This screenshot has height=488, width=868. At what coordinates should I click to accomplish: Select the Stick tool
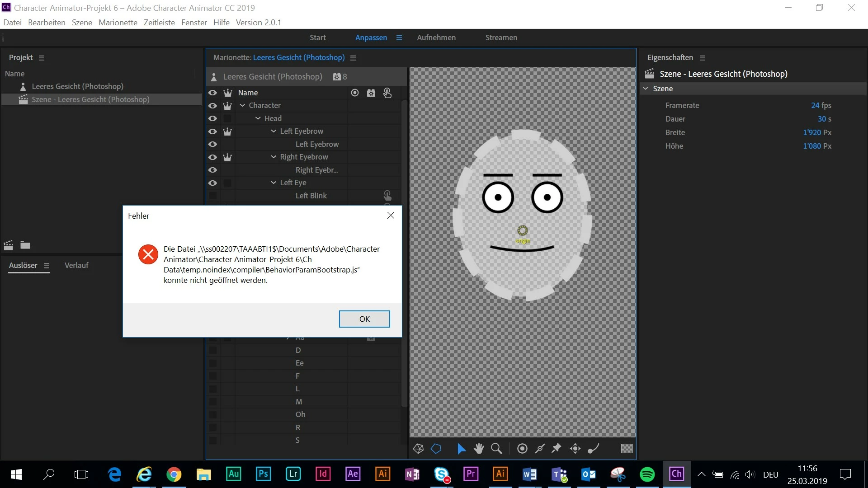(540, 448)
